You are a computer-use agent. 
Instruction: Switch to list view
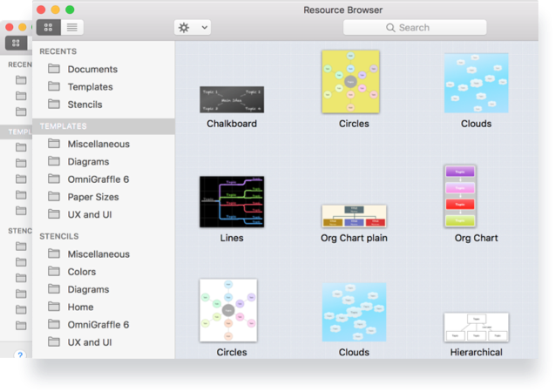72,27
